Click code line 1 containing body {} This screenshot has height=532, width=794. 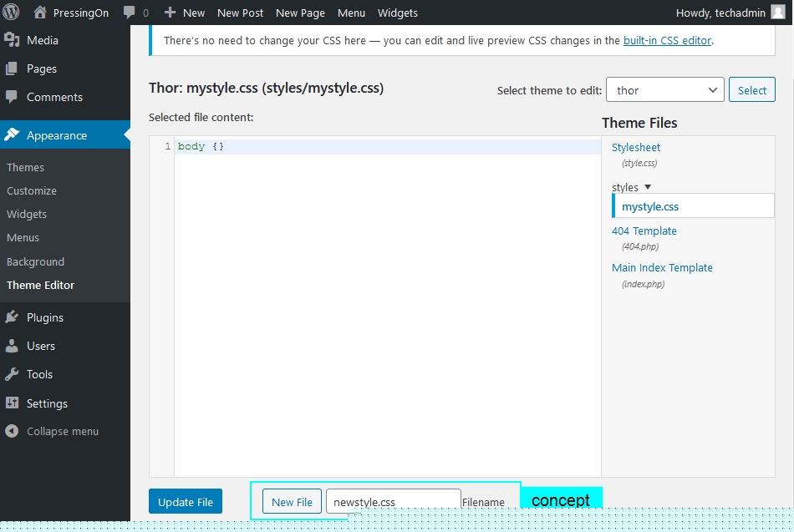tap(387, 146)
